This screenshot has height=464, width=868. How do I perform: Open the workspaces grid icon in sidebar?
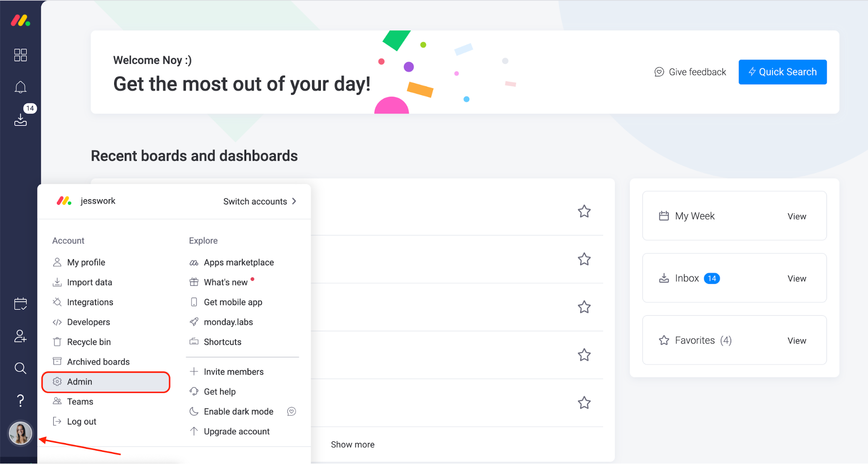pyautogui.click(x=20, y=55)
